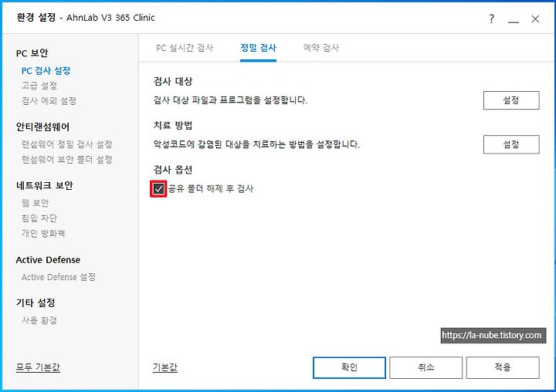Open the help question mark icon
The height and width of the screenshot is (392, 556).
click(491, 19)
